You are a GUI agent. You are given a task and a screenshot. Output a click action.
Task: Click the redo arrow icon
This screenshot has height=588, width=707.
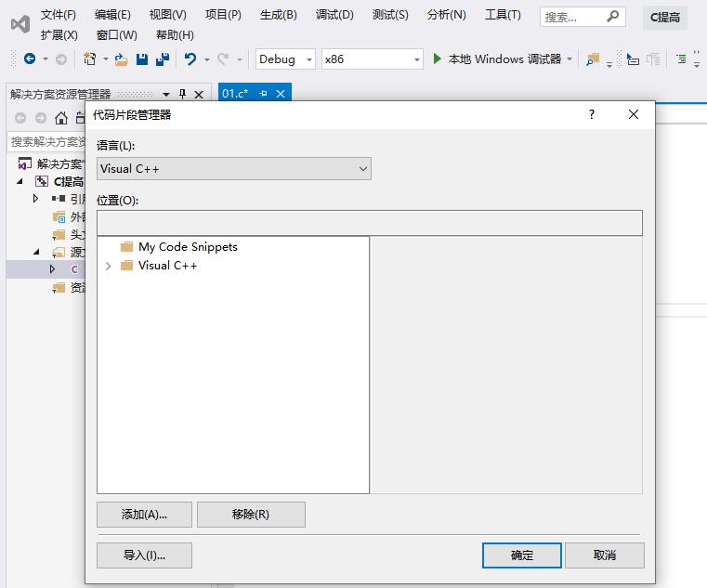tap(223, 59)
